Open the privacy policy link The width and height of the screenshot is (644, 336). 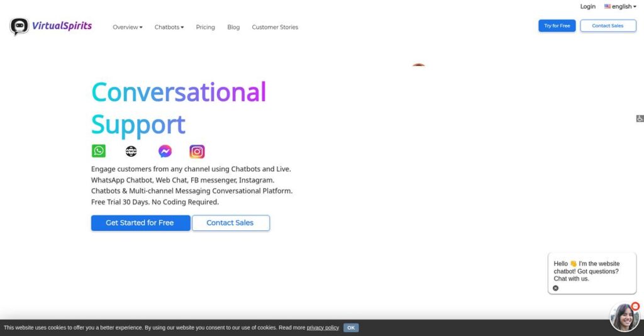pyautogui.click(x=323, y=328)
